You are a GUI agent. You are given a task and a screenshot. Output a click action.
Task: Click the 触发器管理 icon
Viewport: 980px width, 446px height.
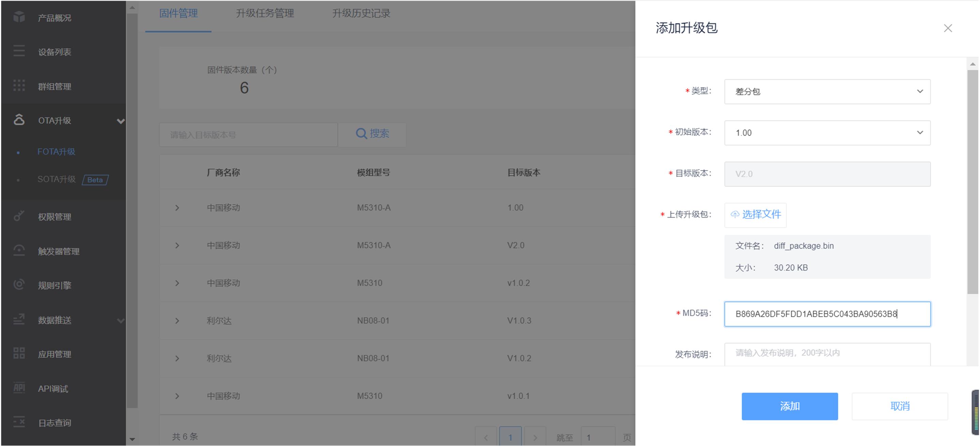pyautogui.click(x=19, y=250)
